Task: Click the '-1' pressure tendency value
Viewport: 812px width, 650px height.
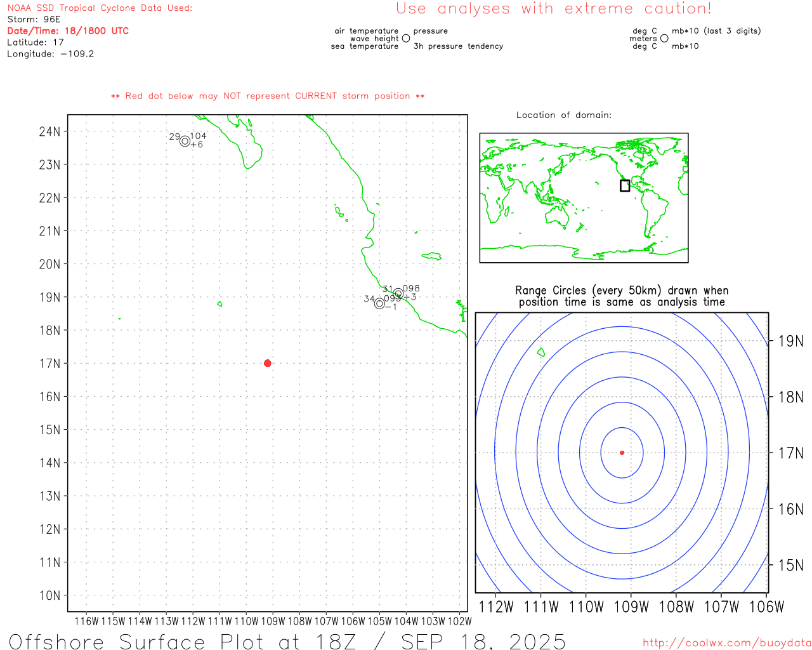Action: [x=390, y=307]
